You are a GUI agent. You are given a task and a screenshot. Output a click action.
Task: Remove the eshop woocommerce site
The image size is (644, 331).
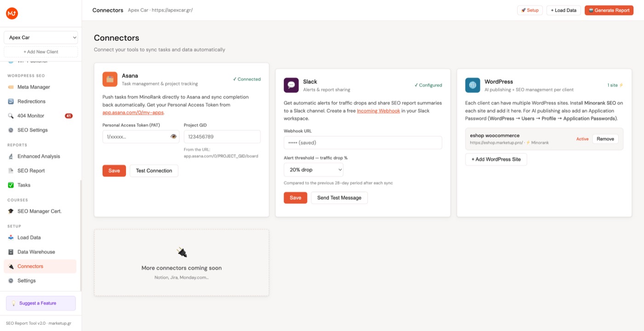(x=605, y=139)
